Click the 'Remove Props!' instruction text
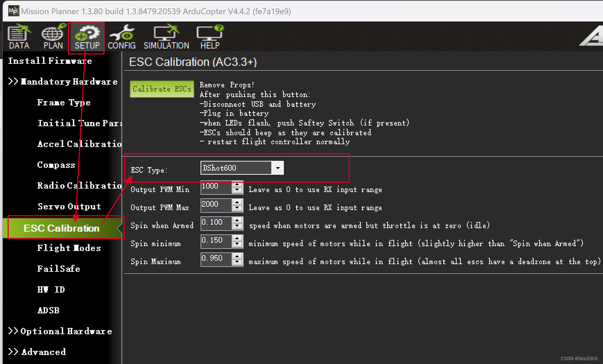The height and width of the screenshot is (364, 603). click(227, 85)
